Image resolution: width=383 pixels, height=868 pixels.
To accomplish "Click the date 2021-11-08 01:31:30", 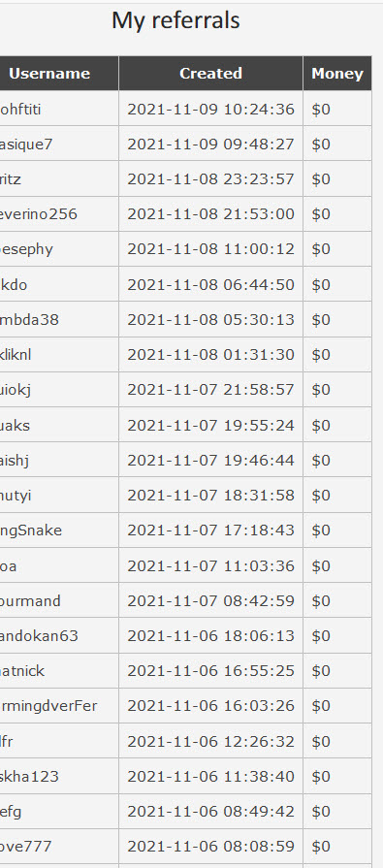I will (x=210, y=354).
